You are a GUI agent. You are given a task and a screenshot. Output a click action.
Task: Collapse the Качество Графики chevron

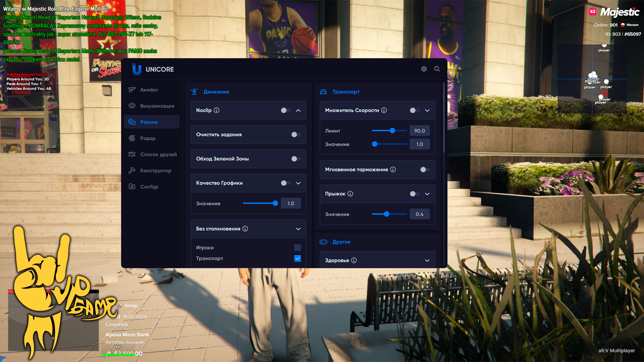pyautogui.click(x=298, y=183)
